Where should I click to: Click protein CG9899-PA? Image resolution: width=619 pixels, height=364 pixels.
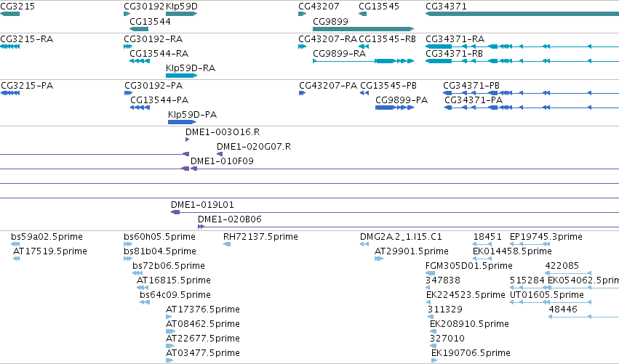point(402,100)
